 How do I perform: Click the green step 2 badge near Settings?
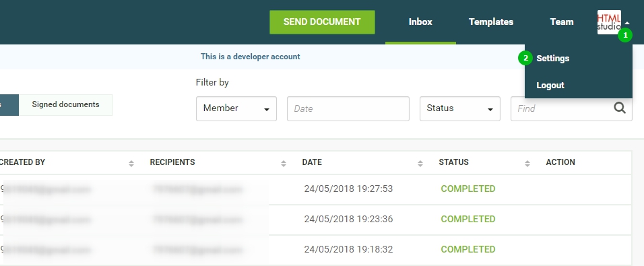pyautogui.click(x=525, y=59)
